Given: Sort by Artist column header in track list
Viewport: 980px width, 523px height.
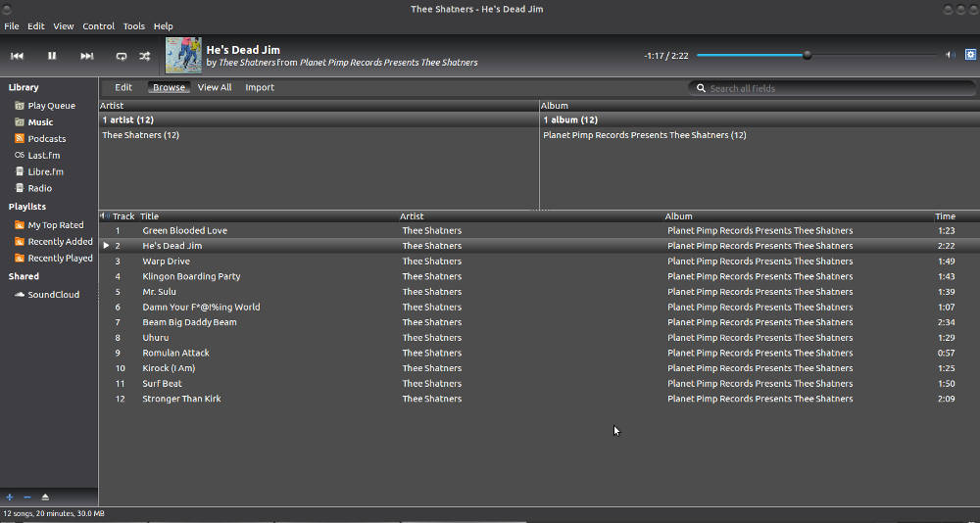Looking at the screenshot, I should pyautogui.click(x=531, y=216).
